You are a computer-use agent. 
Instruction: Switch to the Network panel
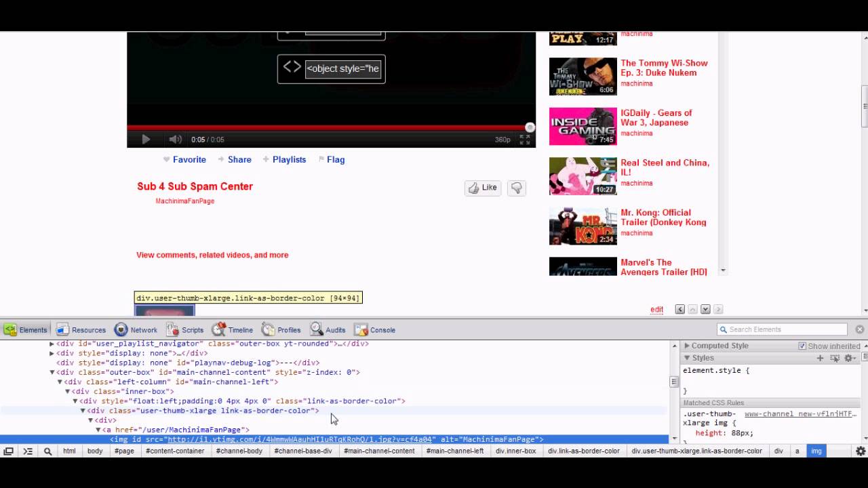136,330
